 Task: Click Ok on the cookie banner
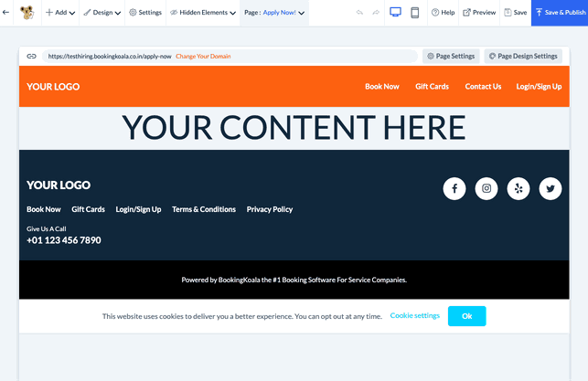point(467,316)
